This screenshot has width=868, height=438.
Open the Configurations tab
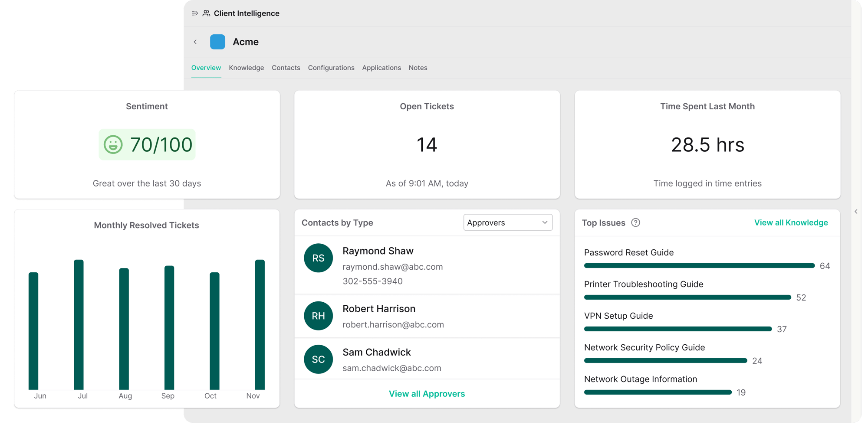pyautogui.click(x=331, y=68)
